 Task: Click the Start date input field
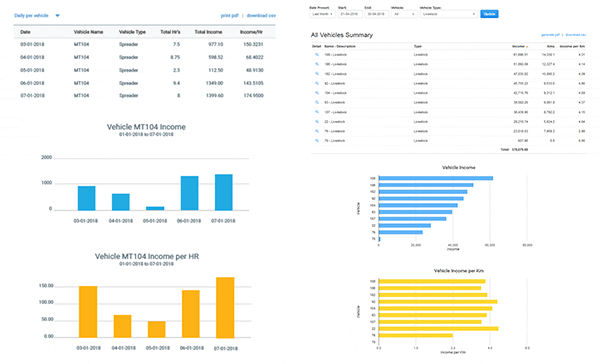[350, 14]
